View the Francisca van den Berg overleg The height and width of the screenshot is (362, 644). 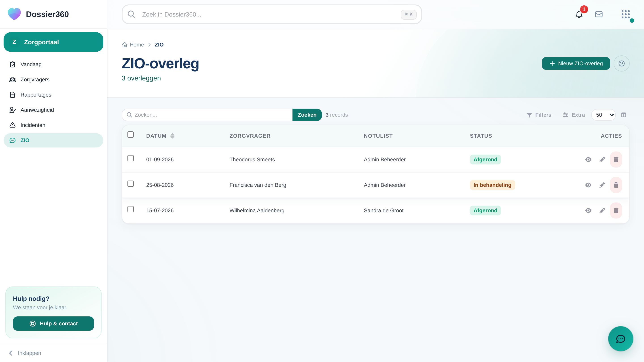(588, 185)
